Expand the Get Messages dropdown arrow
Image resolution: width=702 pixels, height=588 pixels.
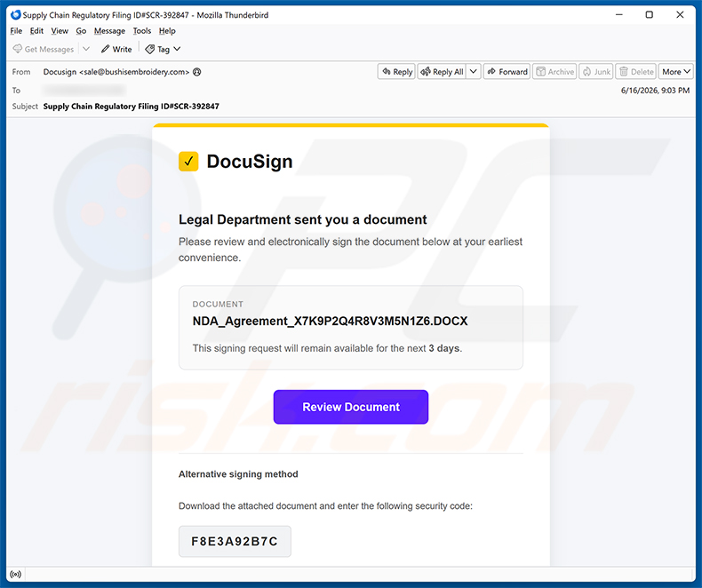[86, 49]
